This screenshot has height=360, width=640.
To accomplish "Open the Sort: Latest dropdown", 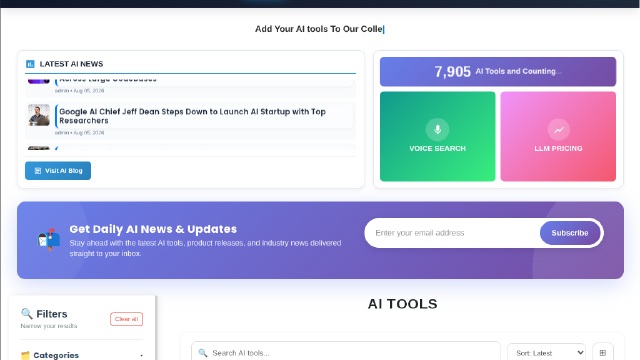I will coord(547,353).
